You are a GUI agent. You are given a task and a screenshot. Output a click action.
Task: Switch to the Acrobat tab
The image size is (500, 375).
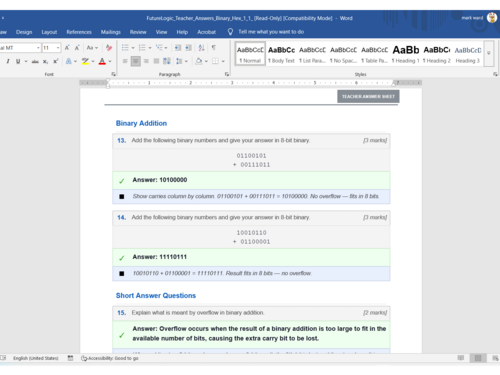[206, 32]
